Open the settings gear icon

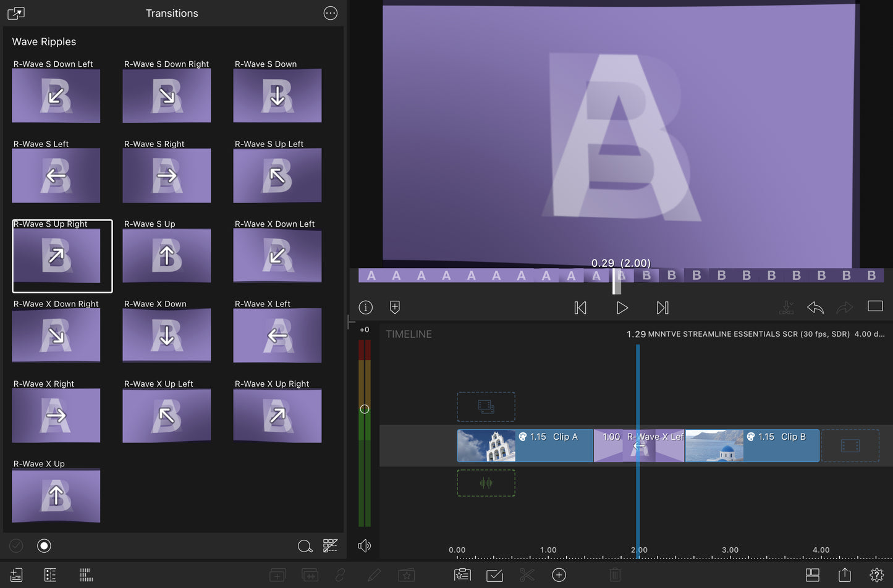876,575
